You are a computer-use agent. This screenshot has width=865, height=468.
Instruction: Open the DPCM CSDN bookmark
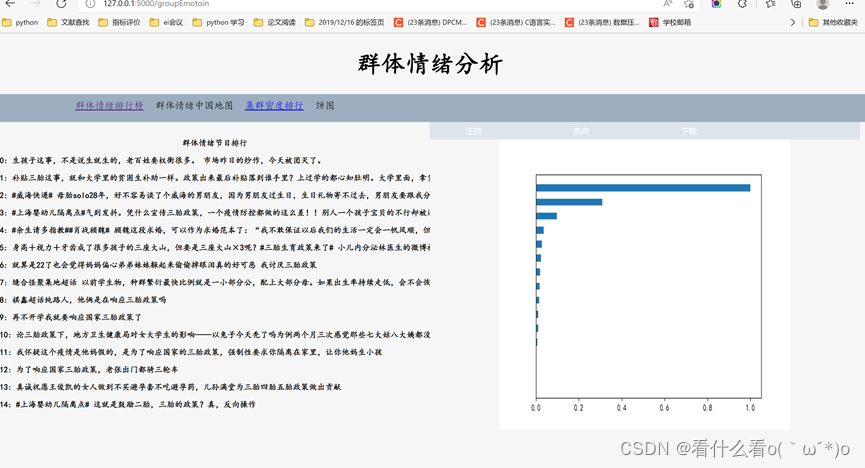click(x=430, y=23)
